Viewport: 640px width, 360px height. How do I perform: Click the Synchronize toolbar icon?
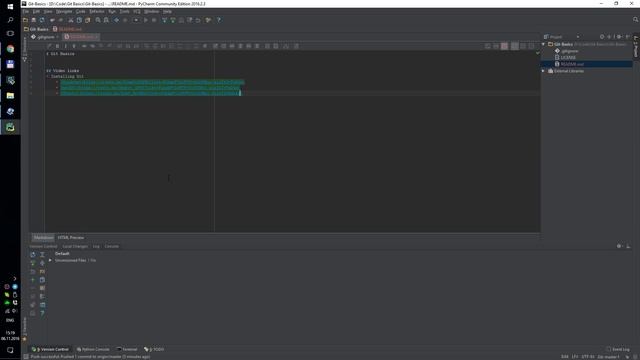(x=42, y=20)
